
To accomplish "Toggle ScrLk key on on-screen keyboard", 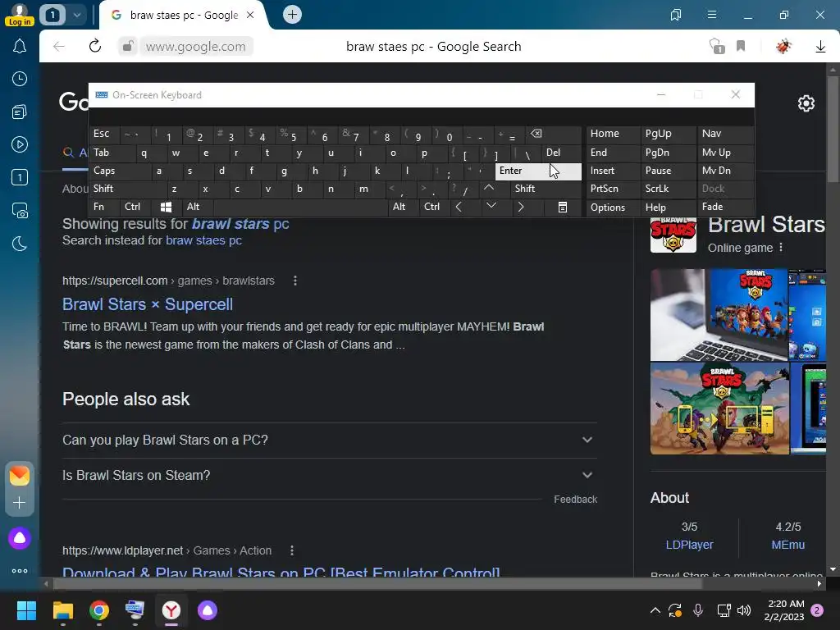I will pos(668,189).
